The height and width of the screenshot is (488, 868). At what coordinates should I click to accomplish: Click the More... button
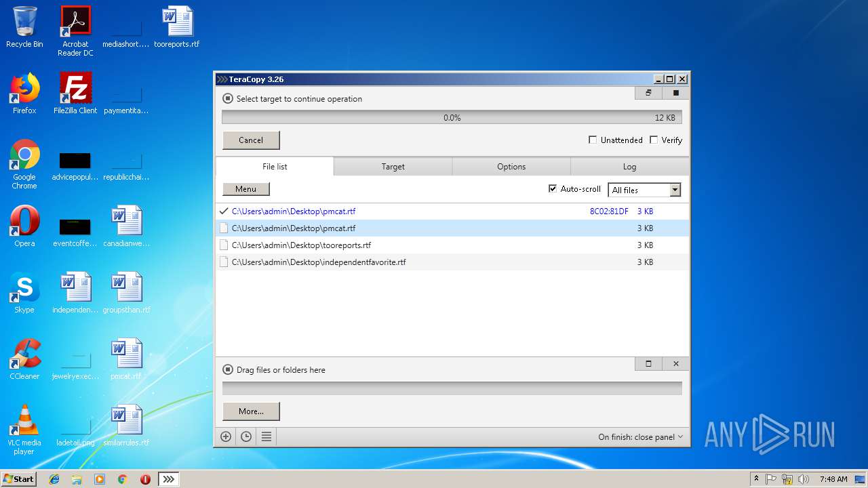tap(251, 411)
